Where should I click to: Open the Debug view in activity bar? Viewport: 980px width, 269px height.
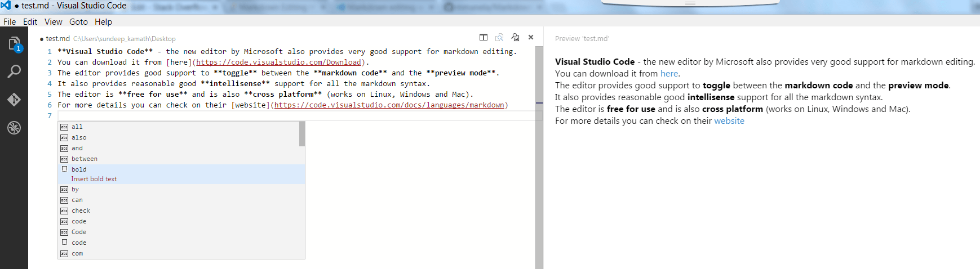(x=14, y=128)
